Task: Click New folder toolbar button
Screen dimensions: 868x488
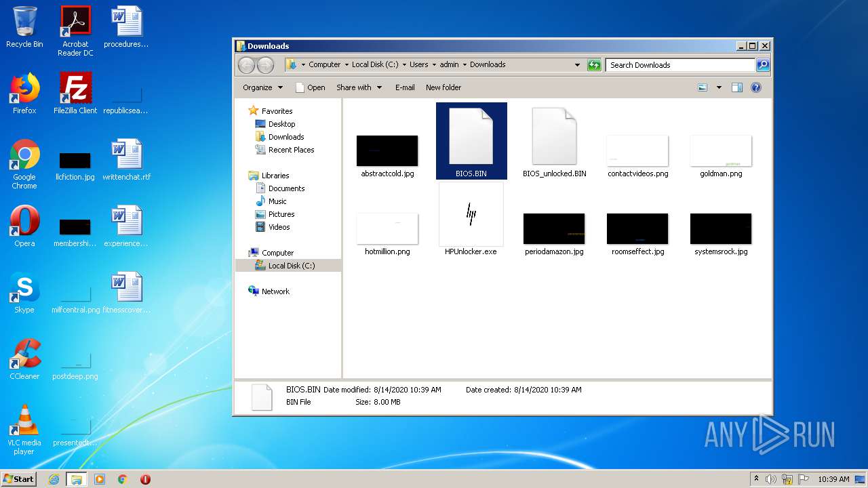Action: pos(443,87)
